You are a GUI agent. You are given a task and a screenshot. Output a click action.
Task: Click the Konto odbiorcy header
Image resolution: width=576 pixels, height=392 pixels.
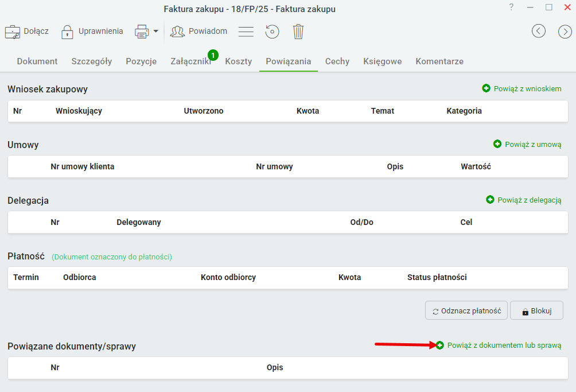coord(228,277)
